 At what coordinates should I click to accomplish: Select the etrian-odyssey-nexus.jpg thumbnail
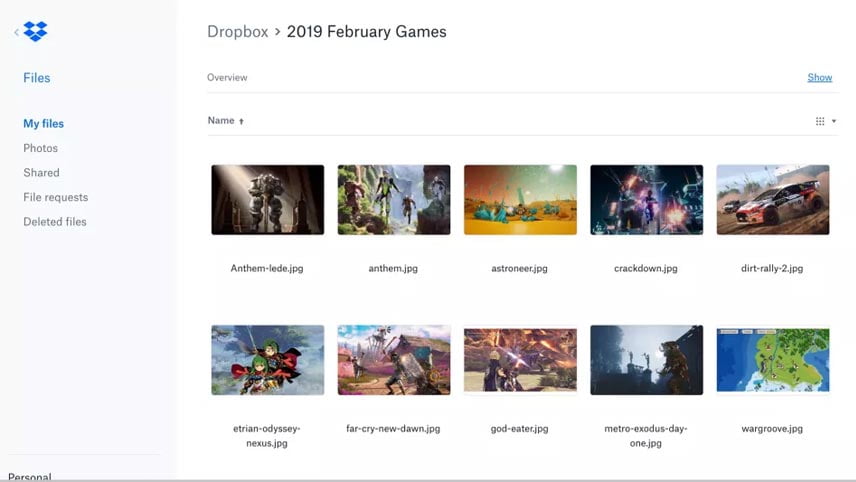point(268,360)
